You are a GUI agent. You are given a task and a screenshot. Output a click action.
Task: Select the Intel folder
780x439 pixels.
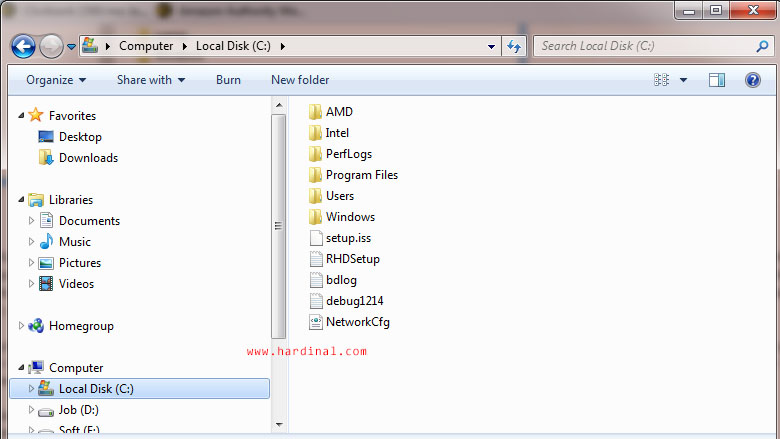pos(329,133)
